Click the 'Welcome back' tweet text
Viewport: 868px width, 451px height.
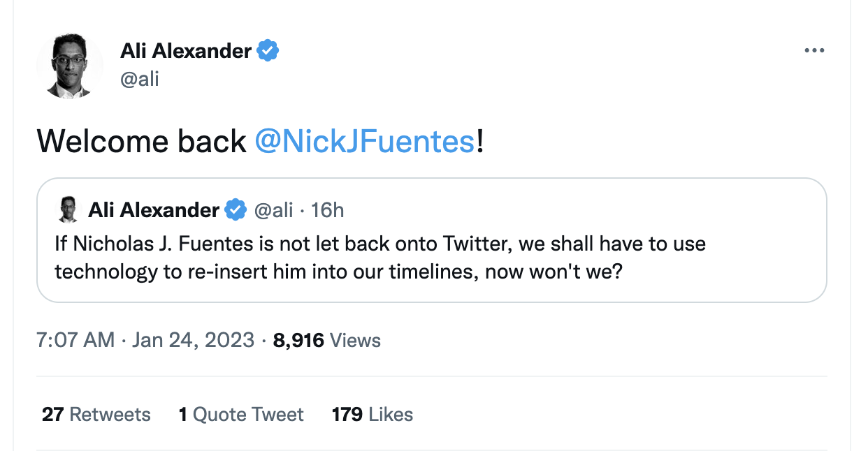coord(140,141)
